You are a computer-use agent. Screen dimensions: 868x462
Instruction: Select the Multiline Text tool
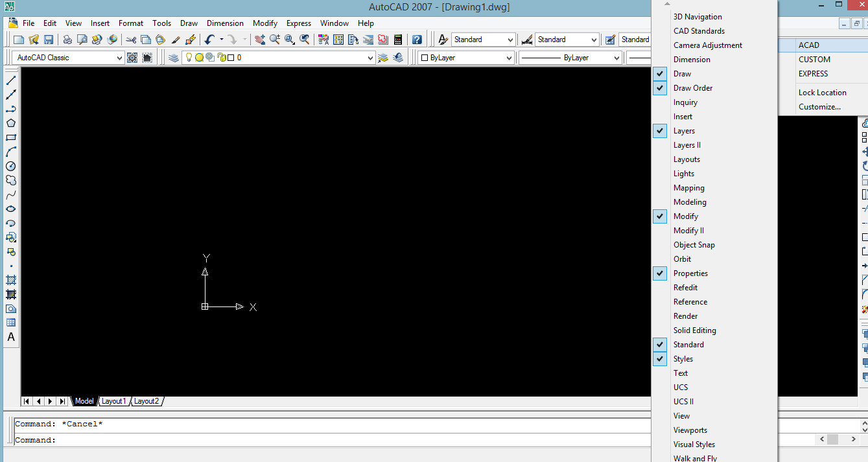pyautogui.click(x=11, y=337)
